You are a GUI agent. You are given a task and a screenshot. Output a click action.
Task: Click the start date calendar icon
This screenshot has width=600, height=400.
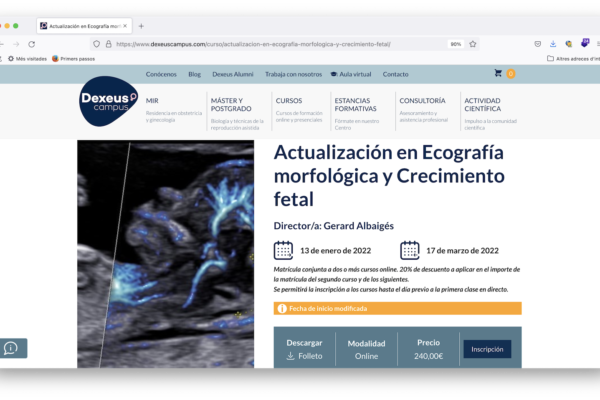pos(284,250)
